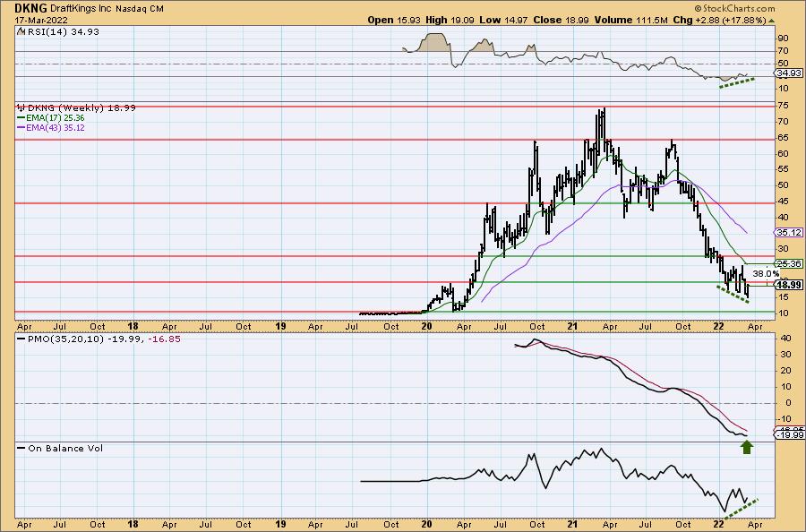This screenshot has height=532, width=806.
Task: Click the RSI(14) 34.93 legend text
Action: (x=63, y=31)
